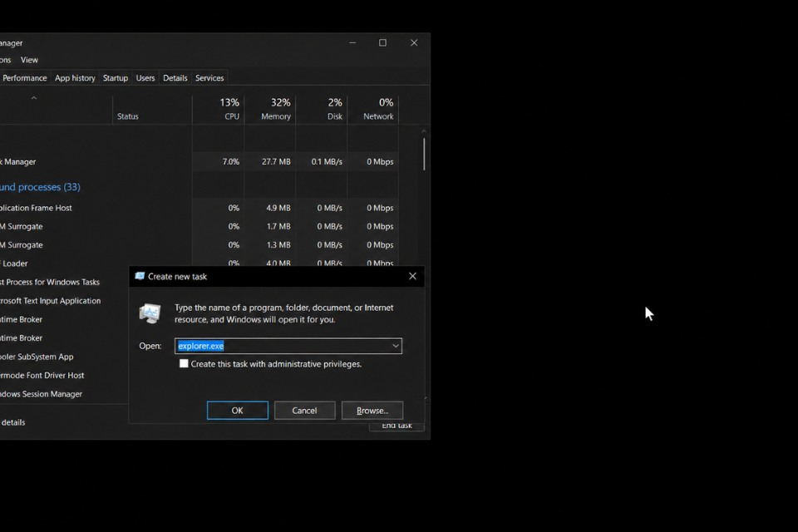Switch to the Performance tab
Image resolution: width=798 pixels, height=532 pixels.
point(25,77)
